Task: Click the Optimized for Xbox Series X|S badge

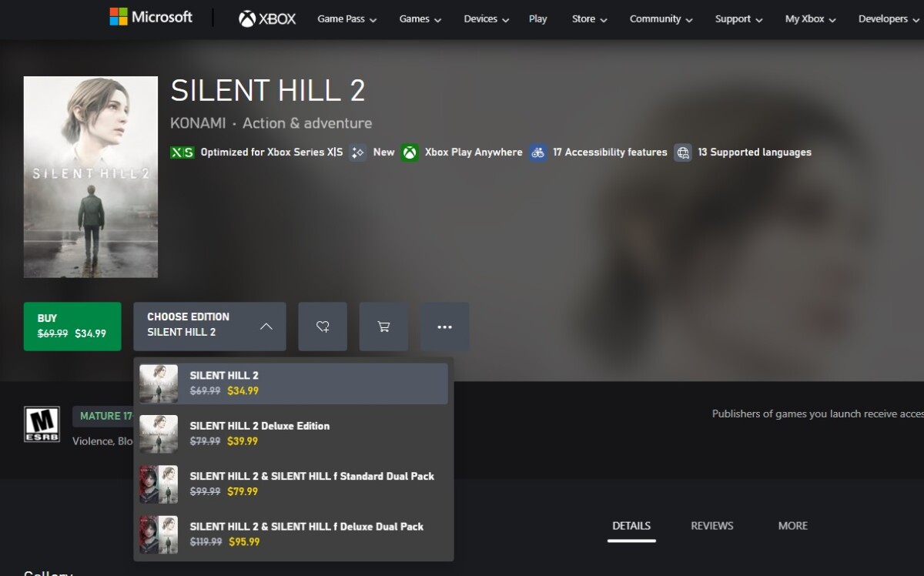Action: pos(182,152)
